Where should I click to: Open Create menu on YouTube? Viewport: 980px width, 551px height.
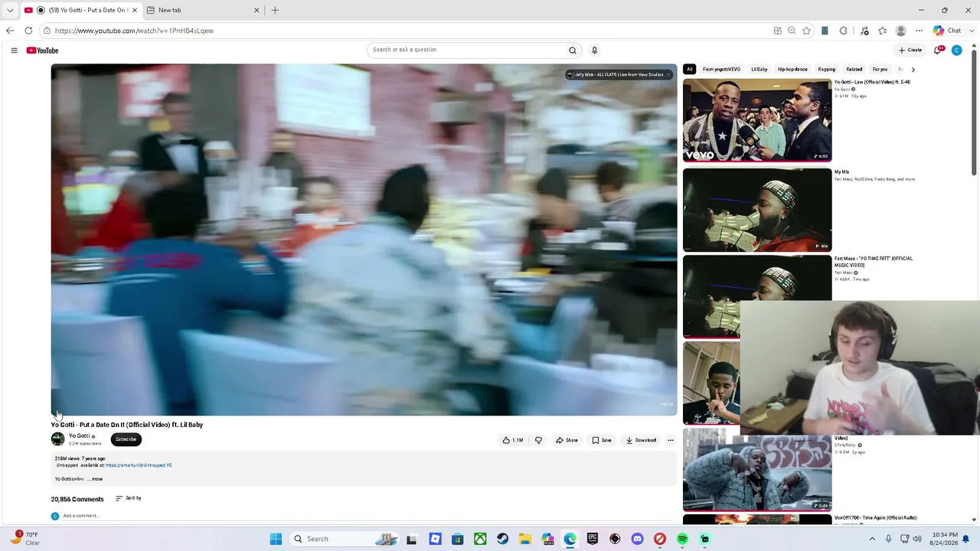click(x=910, y=51)
